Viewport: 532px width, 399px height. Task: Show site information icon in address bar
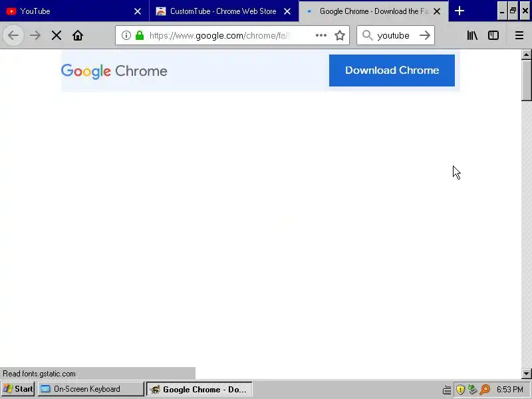[126, 35]
